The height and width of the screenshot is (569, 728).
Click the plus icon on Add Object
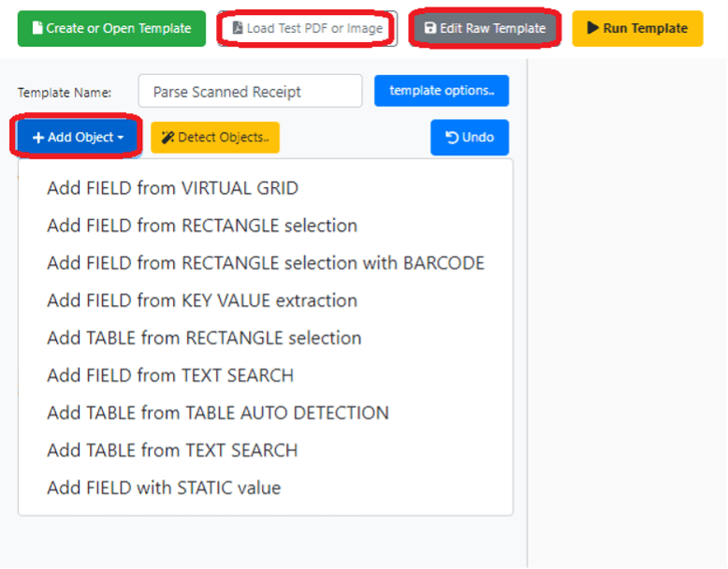tap(37, 138)
